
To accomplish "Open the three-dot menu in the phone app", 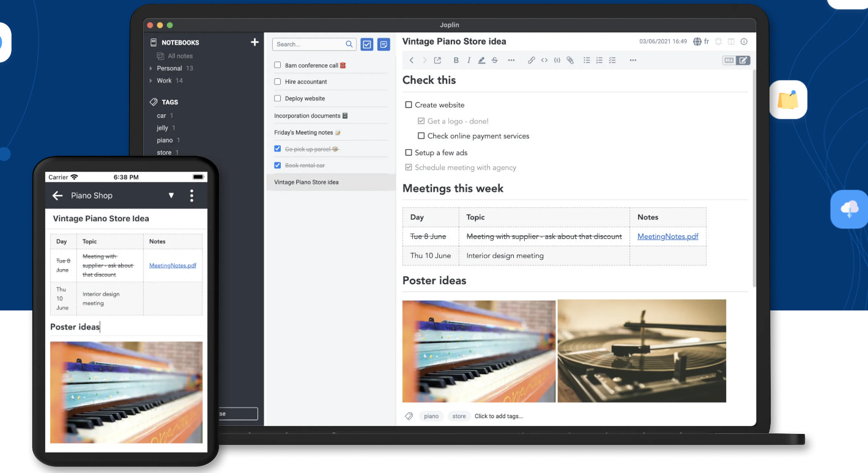I will 191,196.
